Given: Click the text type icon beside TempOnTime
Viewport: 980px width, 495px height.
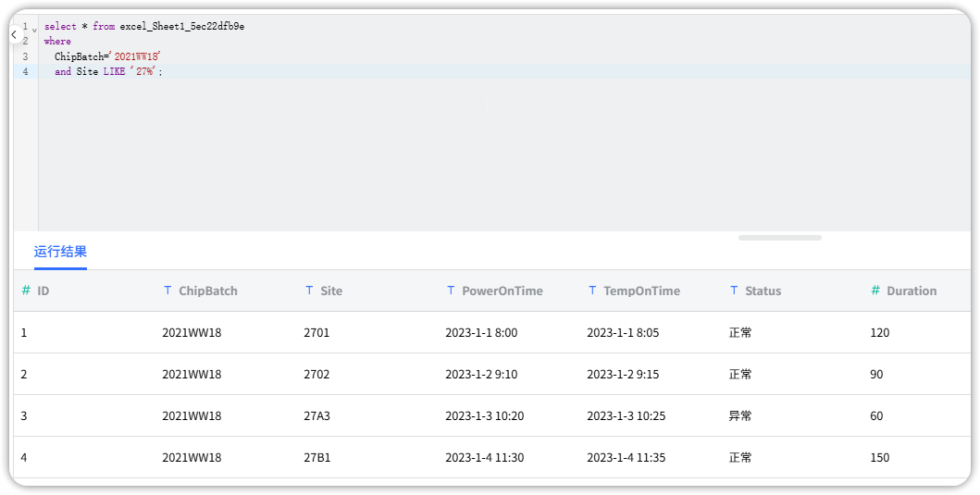Looking at the screenshot, I should click(x=592, y=291).
